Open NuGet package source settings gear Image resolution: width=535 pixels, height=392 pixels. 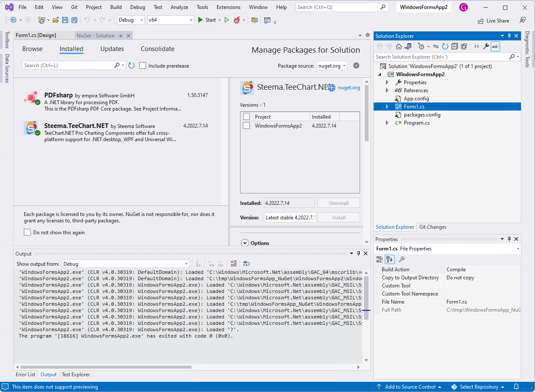(x=357, y=65)
